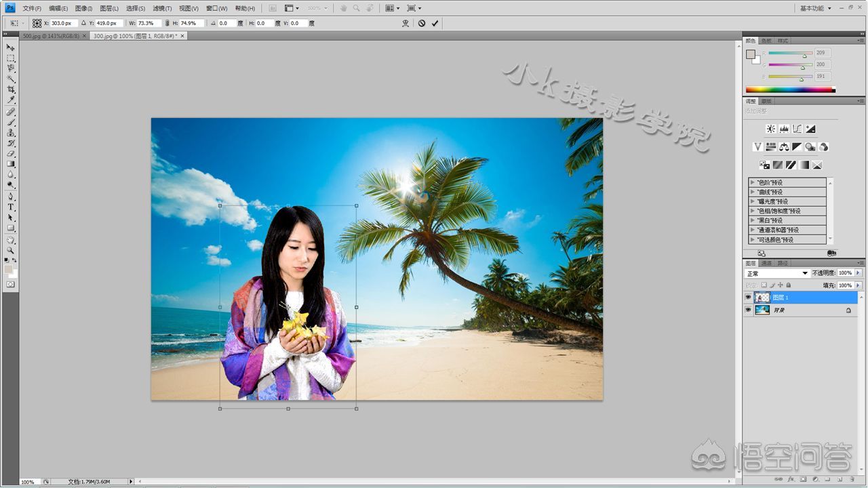The width and height of the screenshot is (868, 488).
Task: Open the 文件(F) menu
Action: pos(32,8)
